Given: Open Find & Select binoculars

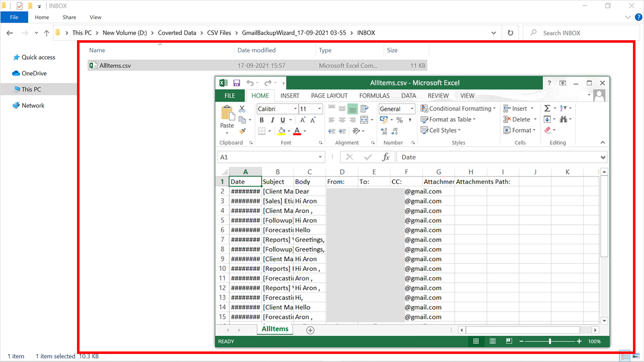Looking at the screenshot, I should pos(563,119).
